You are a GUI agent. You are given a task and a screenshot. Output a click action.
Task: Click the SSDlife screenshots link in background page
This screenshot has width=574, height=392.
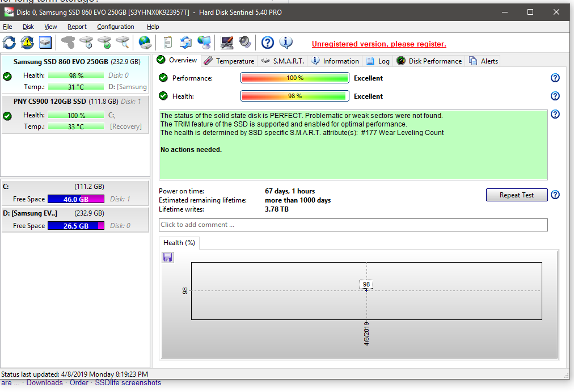tap(128, 383)
